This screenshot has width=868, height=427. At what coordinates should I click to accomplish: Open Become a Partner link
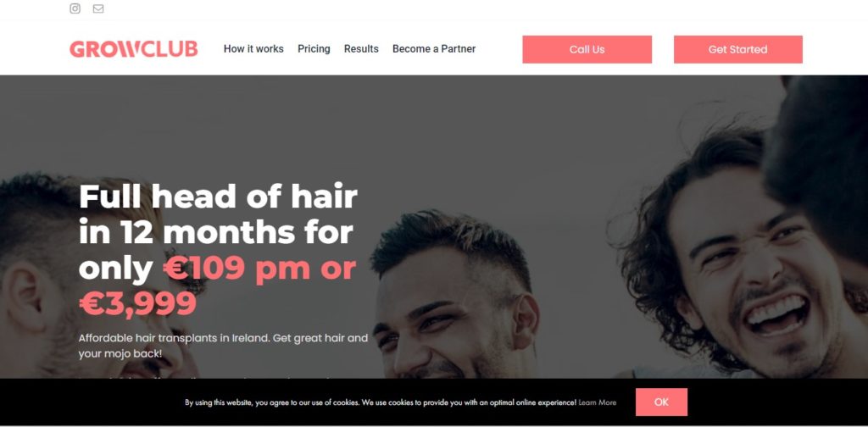pos(434,48)
